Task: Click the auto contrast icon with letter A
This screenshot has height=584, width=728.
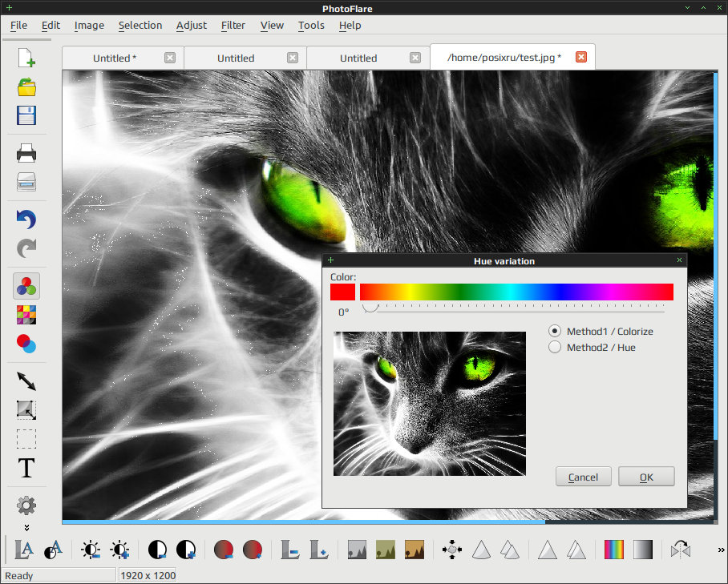Action: pos(53,550)
